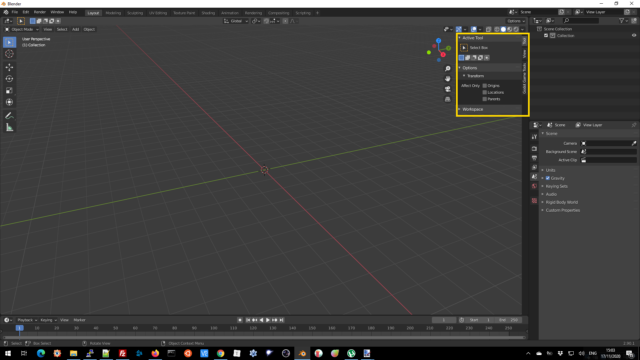Select the Annotate tool
Viewport: 640px width, 360px height.
click(9, 116)
